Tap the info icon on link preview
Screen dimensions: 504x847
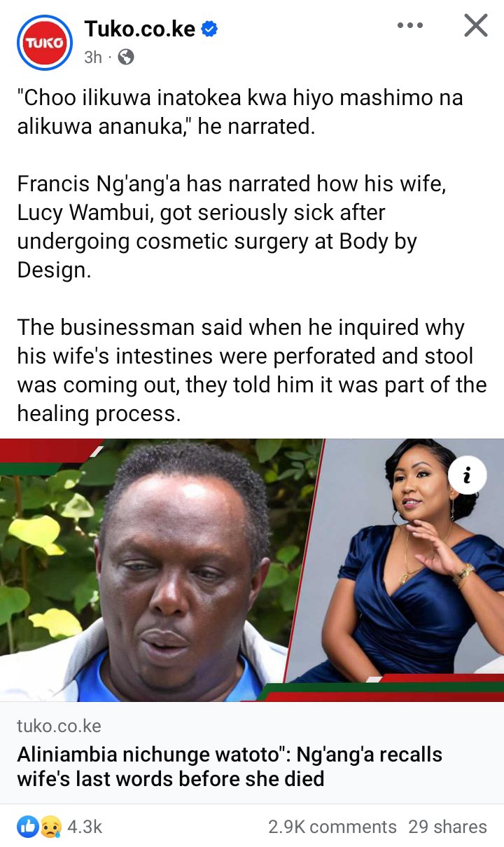(468, 476)
